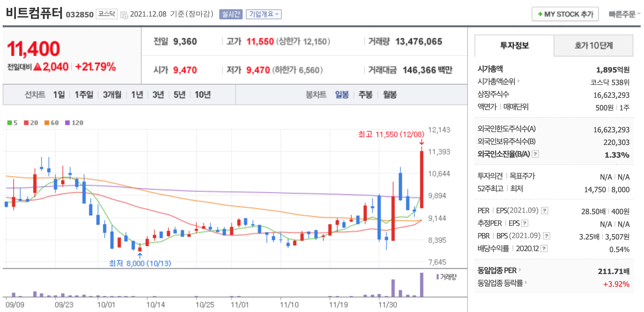Click 시가총액 value 1,895억원
This screenshot has width=644, height=312.
613,70
